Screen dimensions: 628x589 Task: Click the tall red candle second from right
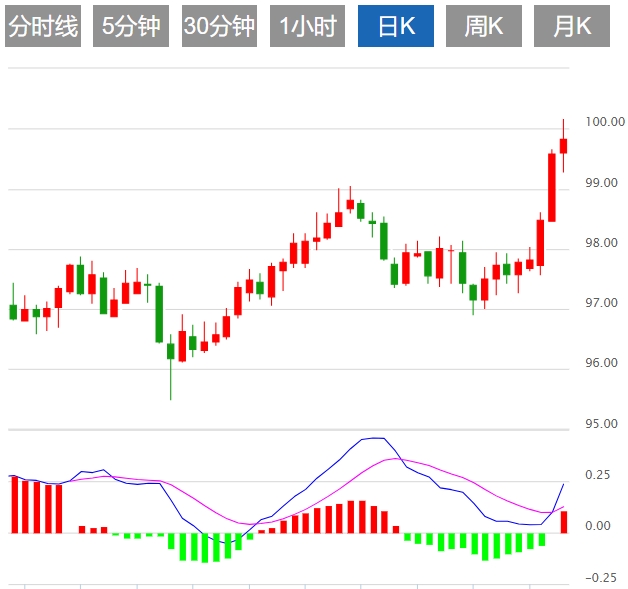click(x=551, y=187)
